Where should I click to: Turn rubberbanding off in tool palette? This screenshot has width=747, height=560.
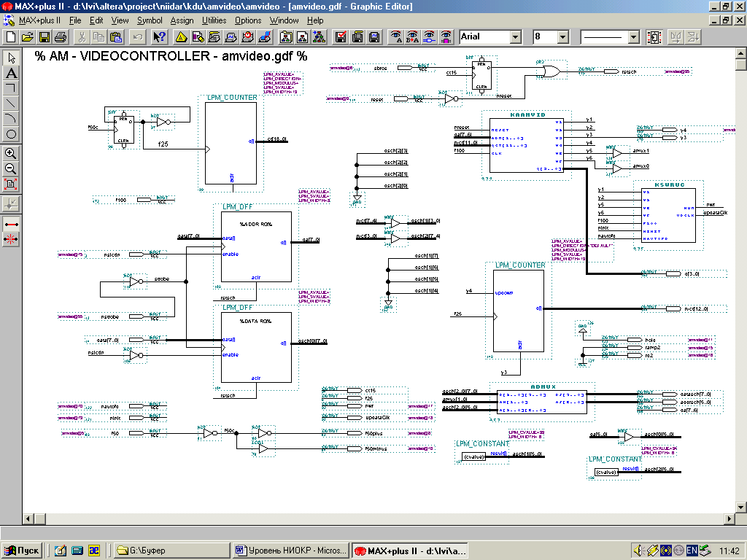[11, 239]
